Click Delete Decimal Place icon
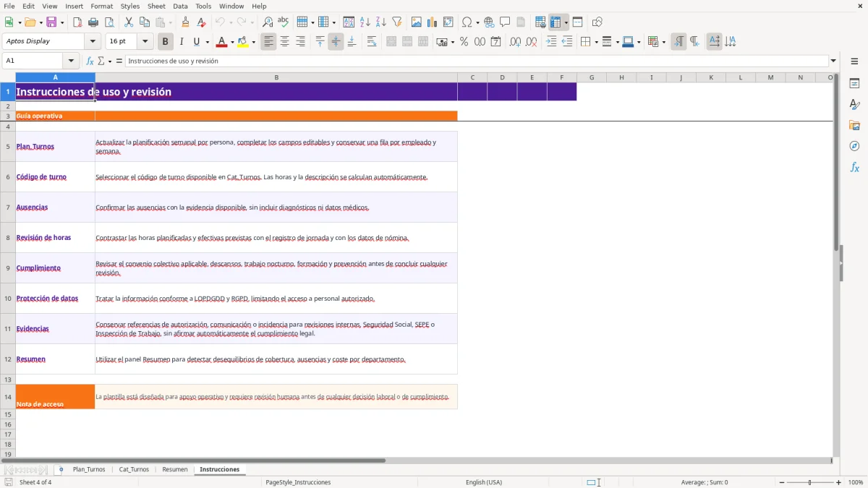Screen dimensions: 868x488 tap(531, 42)
